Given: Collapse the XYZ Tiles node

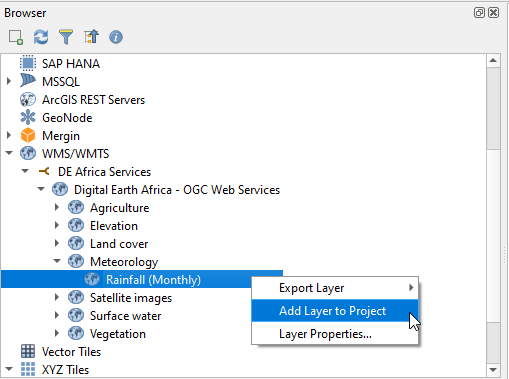Looking at the screenshot, I should click(x=9, y=369).
